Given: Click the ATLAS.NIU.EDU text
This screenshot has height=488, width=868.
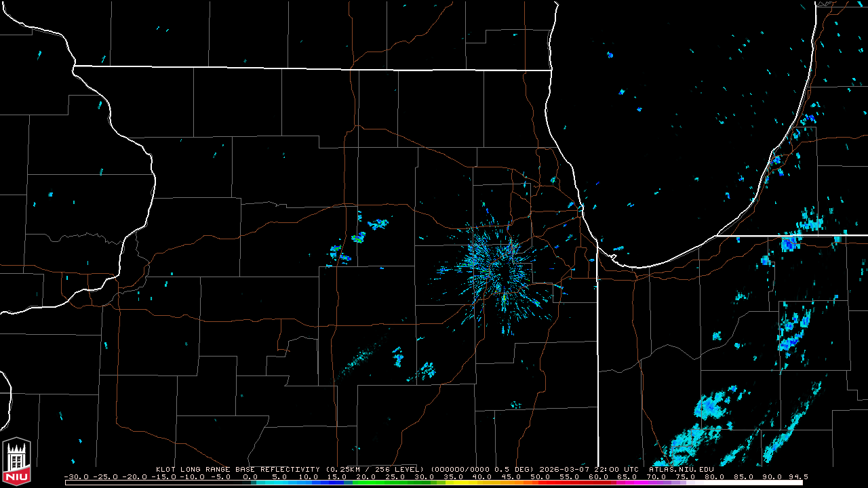Looking at the screenshot, I should point(682,469).
